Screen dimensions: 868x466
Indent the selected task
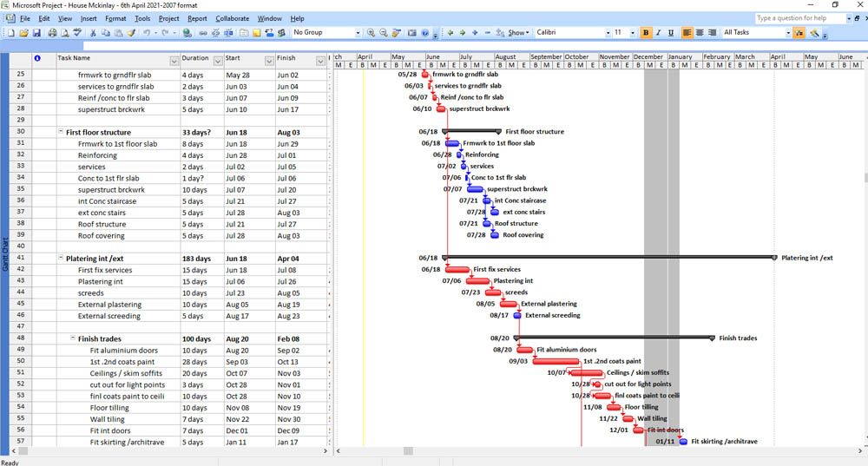[x=463, y=33]
